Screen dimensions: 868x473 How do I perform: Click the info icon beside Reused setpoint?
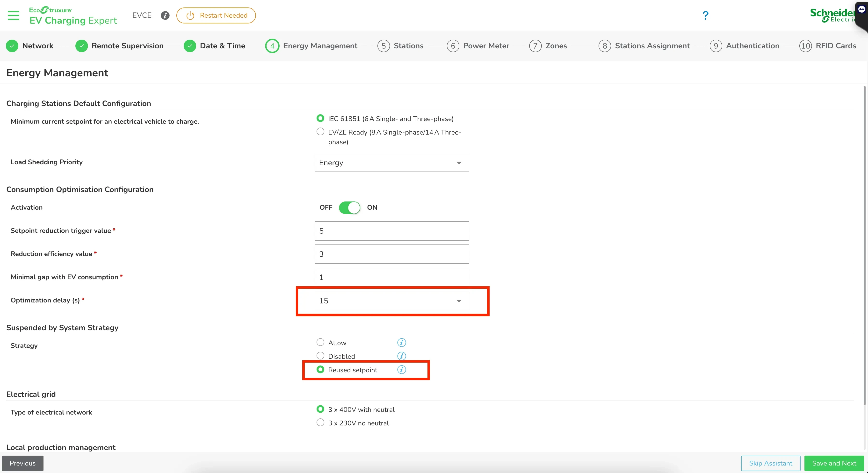(402, 370)
